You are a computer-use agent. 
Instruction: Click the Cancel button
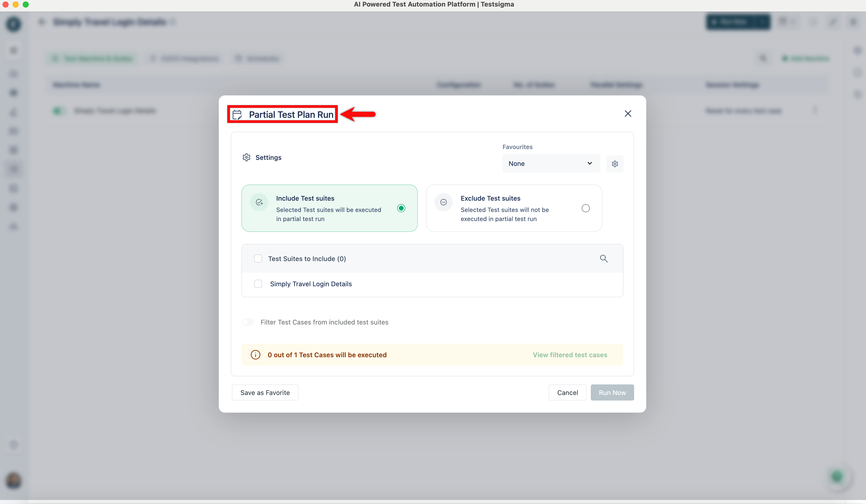tap(567, 392)
